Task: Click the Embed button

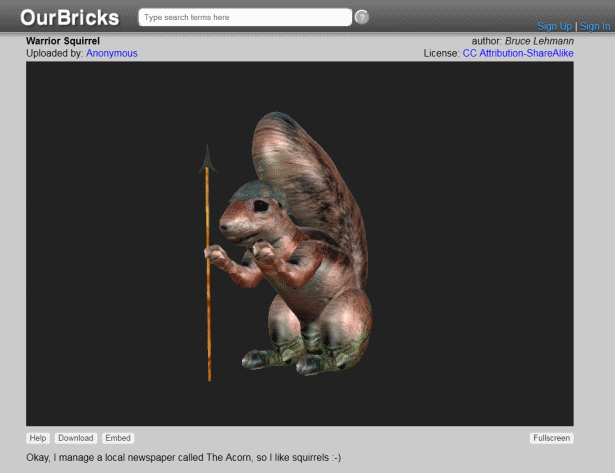Action: (x=118, y=438)
